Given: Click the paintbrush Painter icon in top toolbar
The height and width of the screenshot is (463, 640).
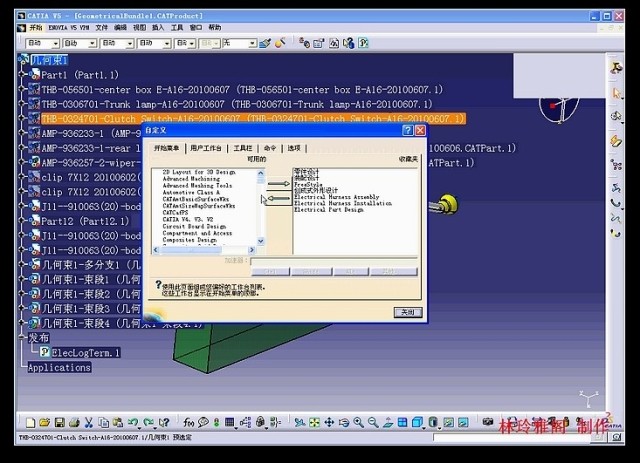Looking at the screenshot, I should click(265, 43).
